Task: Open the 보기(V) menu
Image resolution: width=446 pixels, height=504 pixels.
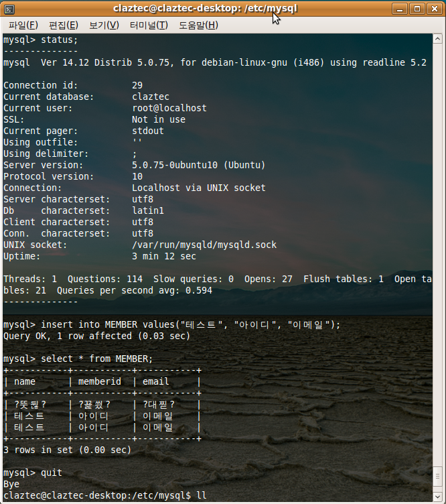Action: [x=104, y=25]
